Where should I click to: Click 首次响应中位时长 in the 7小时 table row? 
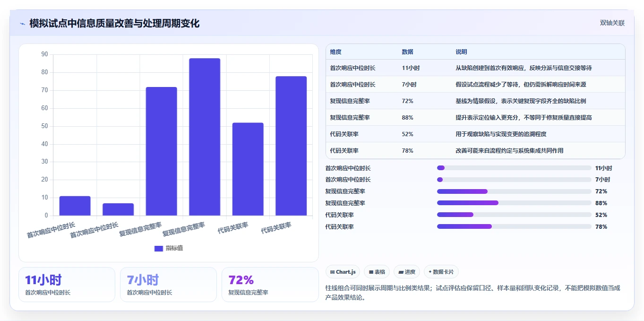353,85
